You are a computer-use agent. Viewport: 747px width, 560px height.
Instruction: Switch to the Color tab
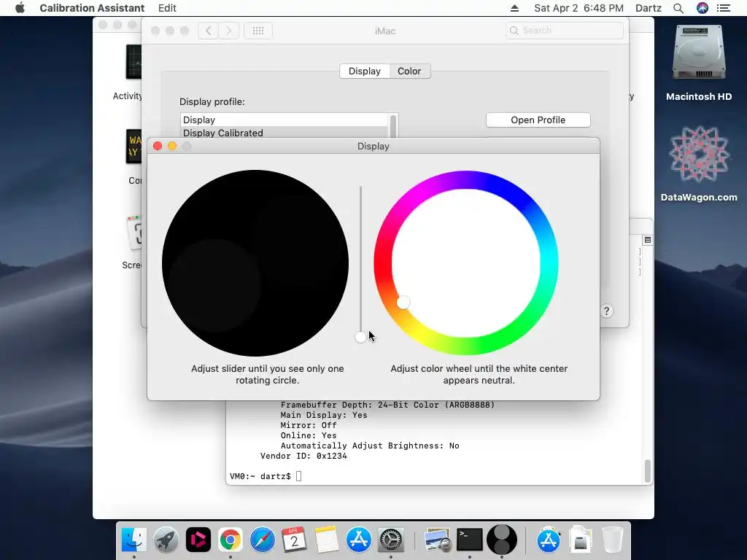click(409, 71)
